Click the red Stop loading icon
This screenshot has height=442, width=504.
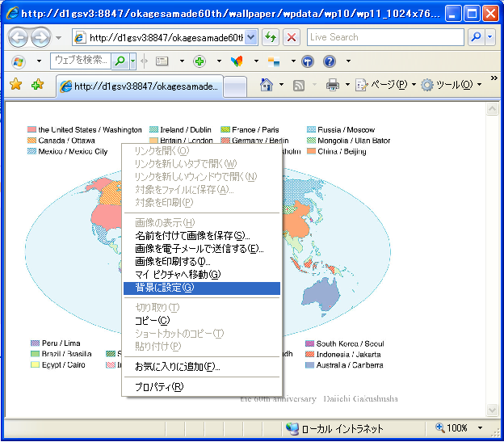coord(292,37)
